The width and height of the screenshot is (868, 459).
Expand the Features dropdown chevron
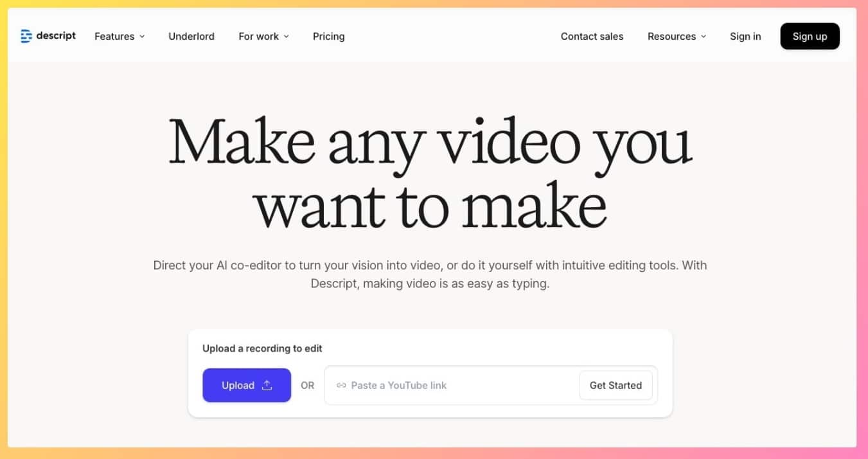point(142,37)
